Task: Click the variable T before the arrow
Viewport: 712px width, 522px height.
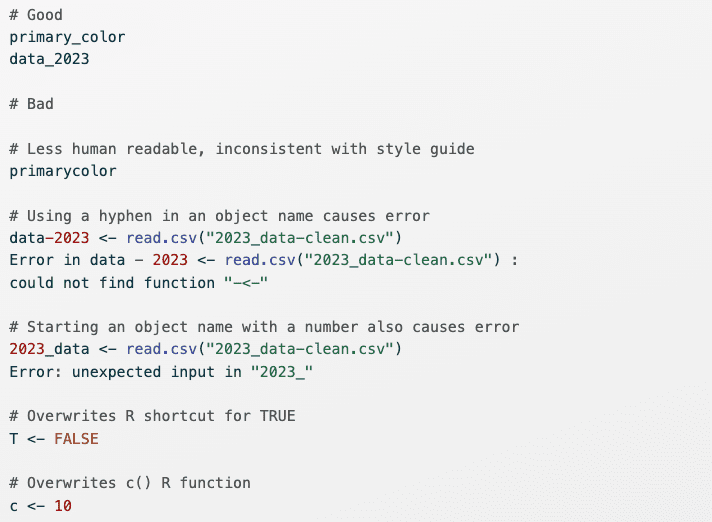Action: (14, 438)
